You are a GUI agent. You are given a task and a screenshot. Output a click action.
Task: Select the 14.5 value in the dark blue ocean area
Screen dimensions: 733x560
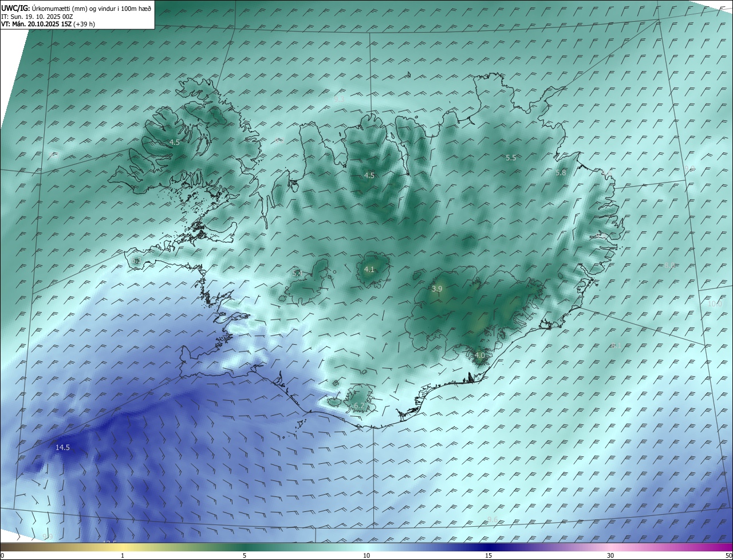click(x=62, y=447)
